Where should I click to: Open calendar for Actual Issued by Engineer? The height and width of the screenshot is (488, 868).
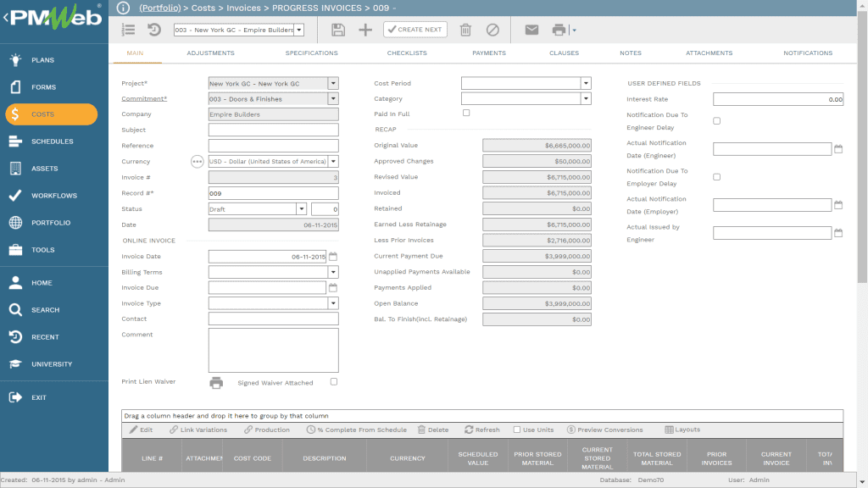pos(838,234)
